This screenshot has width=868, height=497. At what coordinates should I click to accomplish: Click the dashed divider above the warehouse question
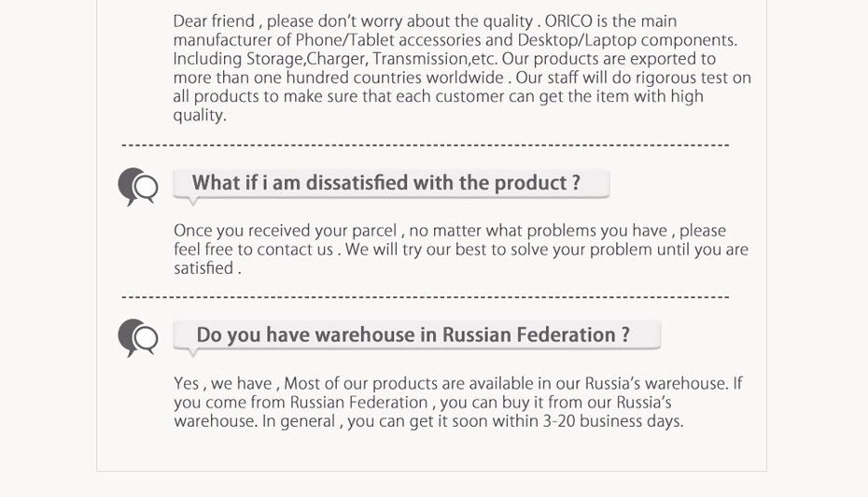(x=426, y=297)
